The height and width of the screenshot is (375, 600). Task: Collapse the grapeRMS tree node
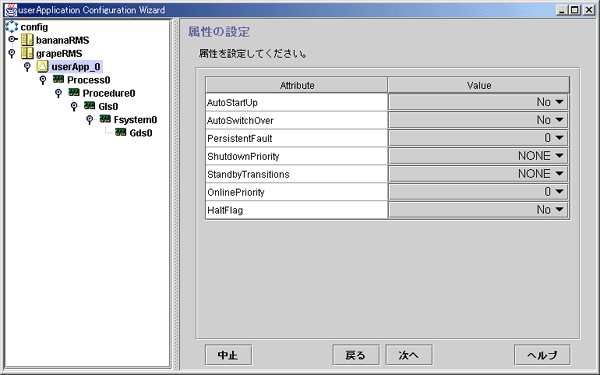(12, 53)
